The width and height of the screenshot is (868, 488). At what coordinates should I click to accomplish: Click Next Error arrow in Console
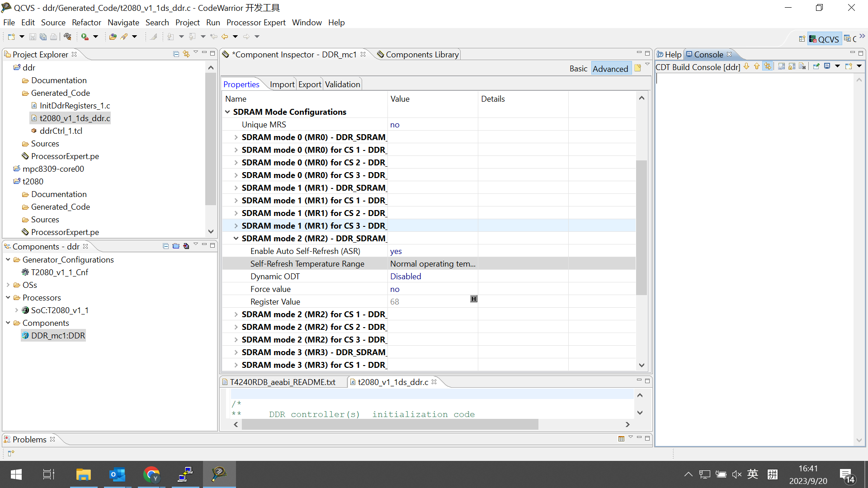(746, 66)
